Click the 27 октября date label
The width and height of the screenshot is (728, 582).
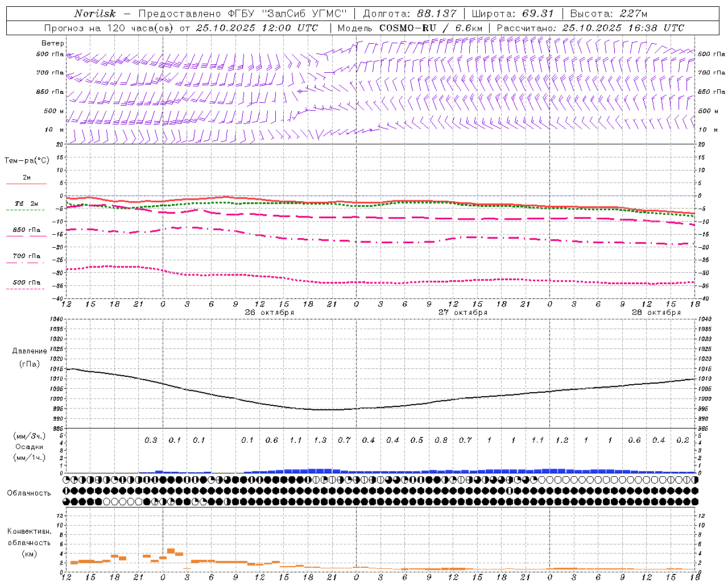pyautogui.click(x=463, y=312)
